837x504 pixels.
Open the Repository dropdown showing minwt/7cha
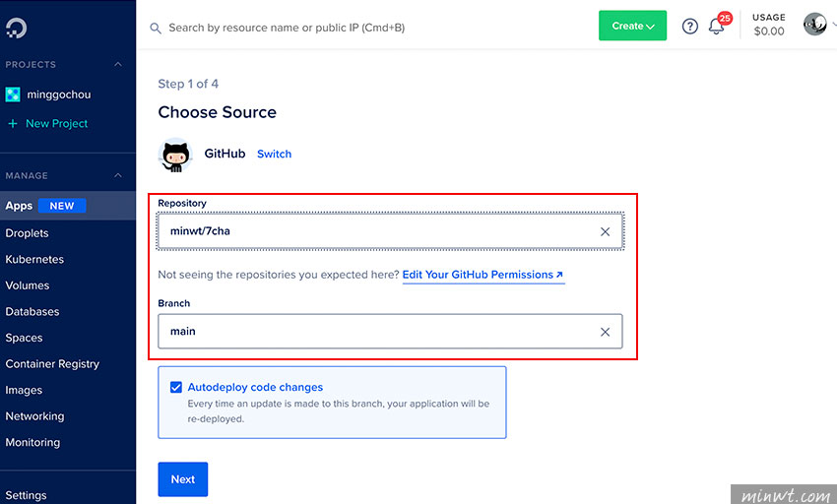coord(390,231)
